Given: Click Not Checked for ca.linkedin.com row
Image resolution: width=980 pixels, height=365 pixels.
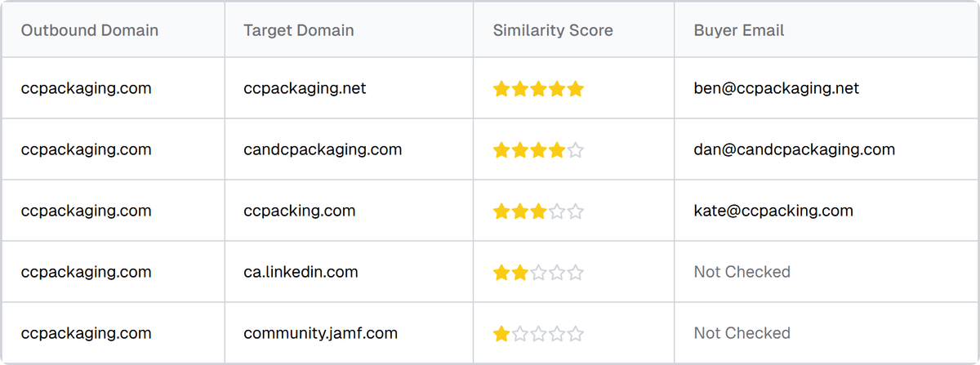Looking at the screenshot, I should pyautogui.click(x=742, y=272).
